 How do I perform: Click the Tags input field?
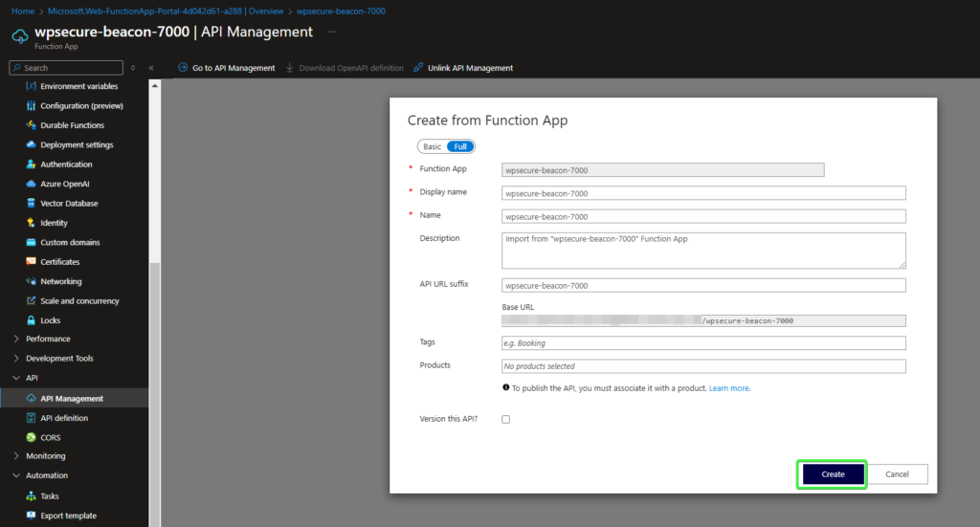[703, 342]
